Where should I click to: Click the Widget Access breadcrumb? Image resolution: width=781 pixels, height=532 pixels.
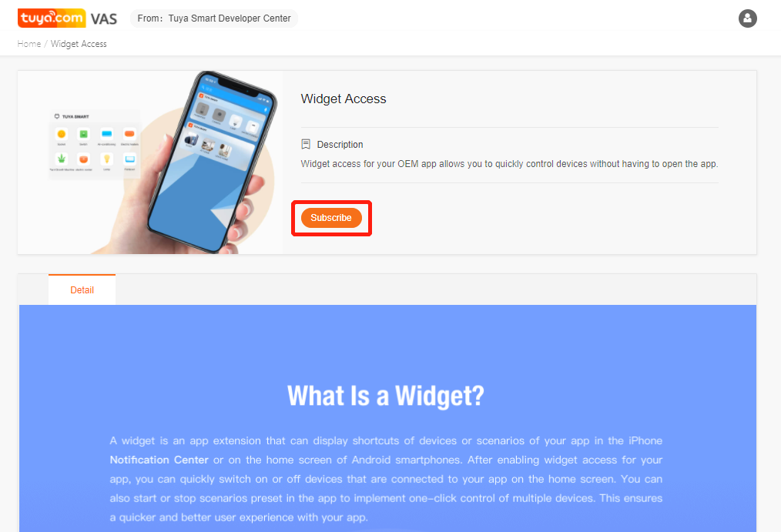click(x=79, y=44)
